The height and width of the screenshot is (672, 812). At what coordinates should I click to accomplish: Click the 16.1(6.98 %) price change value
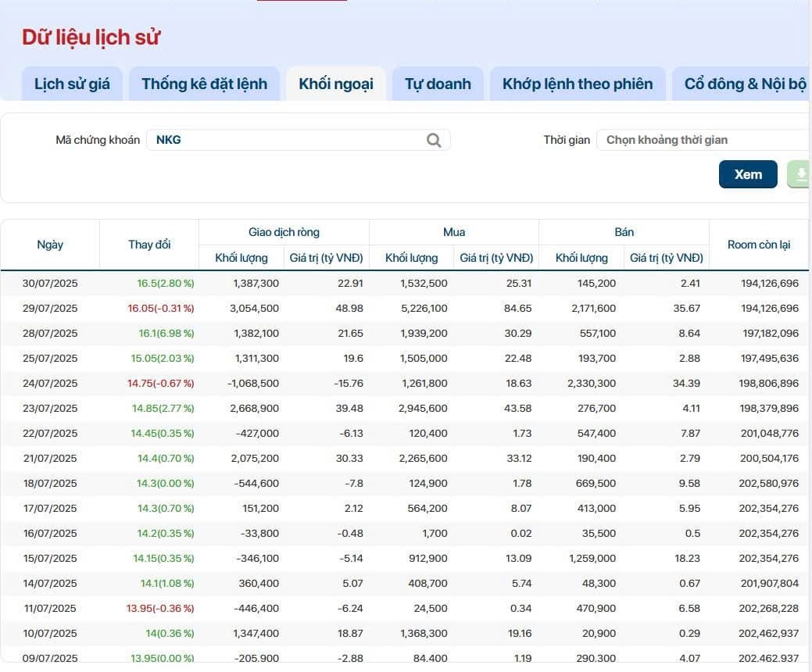click(x=166, y=333)
